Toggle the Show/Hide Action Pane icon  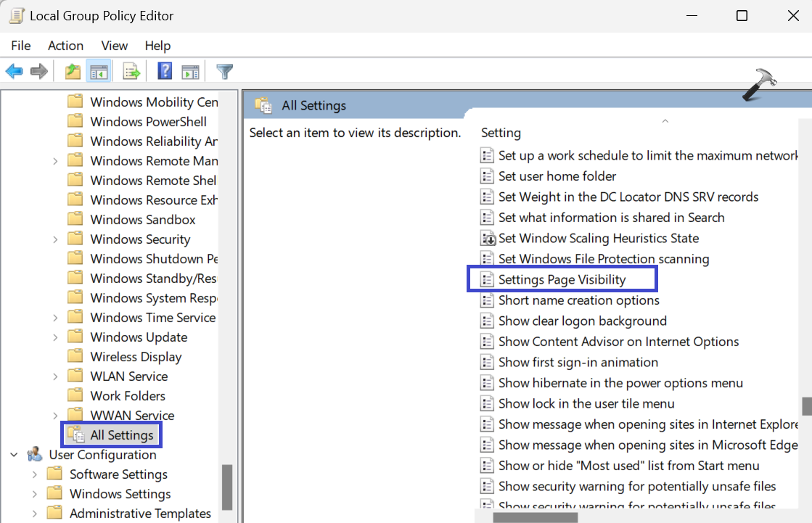190,71
